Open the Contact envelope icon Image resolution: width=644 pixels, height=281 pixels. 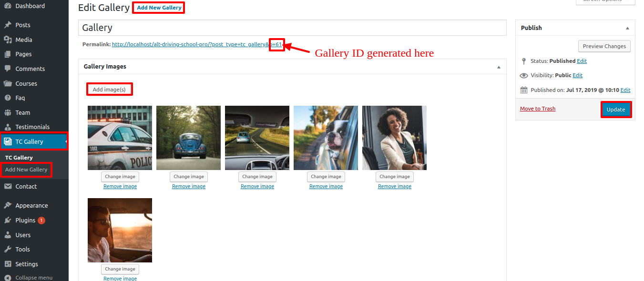8,186
